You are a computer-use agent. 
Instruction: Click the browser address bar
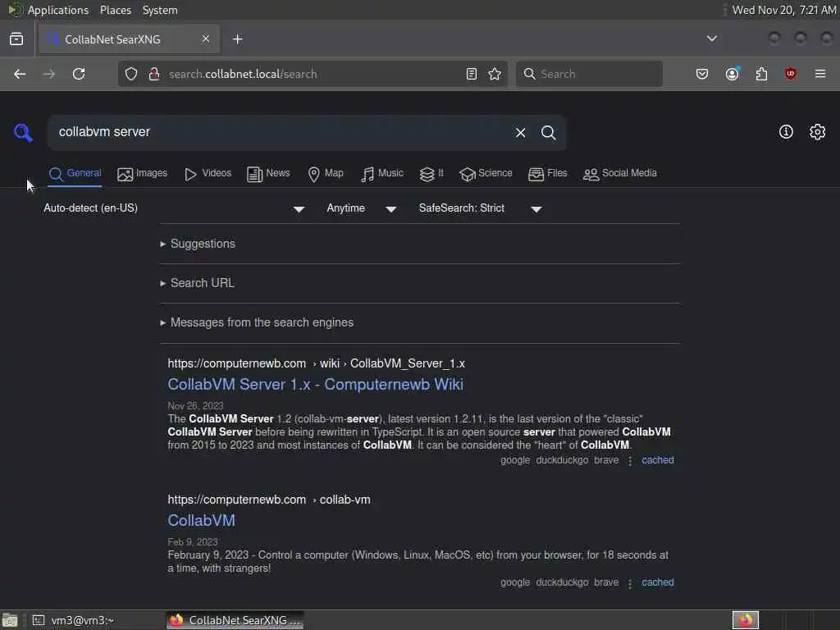pyautogui.click(x=312, y=74)
